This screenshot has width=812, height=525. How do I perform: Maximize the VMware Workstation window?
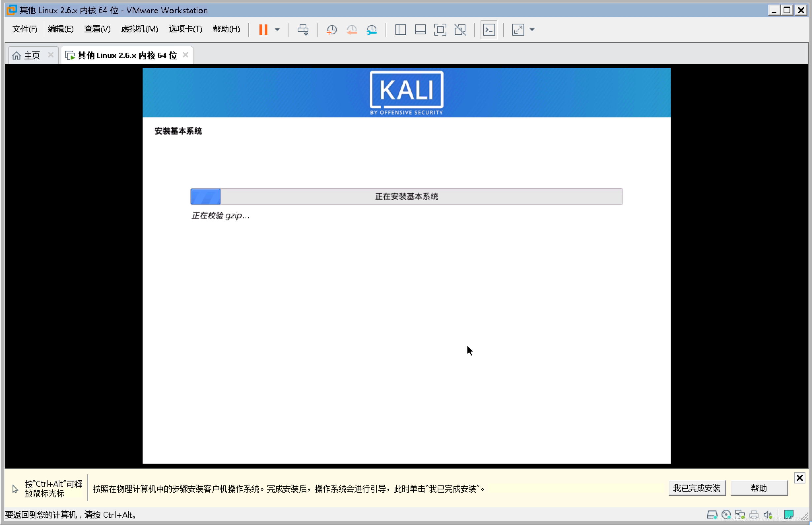[x=787, y=10]
